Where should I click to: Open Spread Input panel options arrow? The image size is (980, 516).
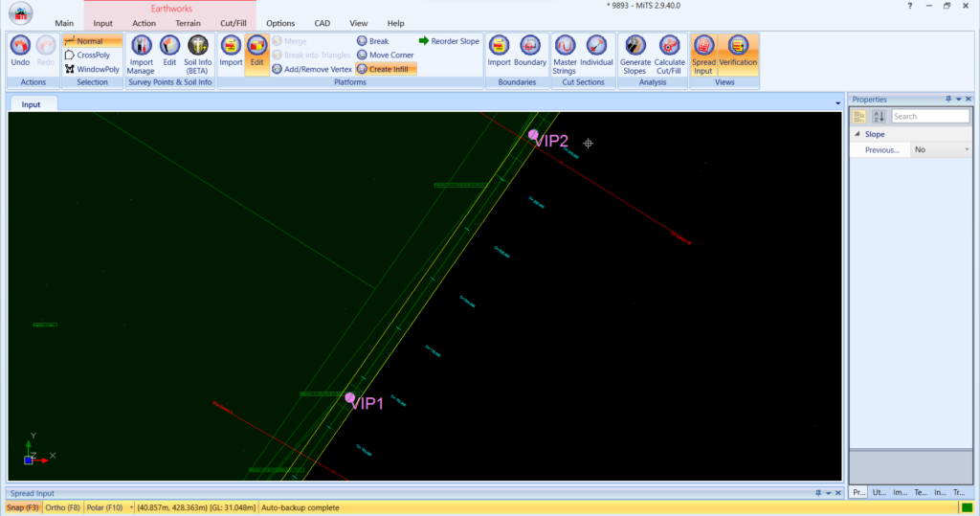click(x=828, y=493)
